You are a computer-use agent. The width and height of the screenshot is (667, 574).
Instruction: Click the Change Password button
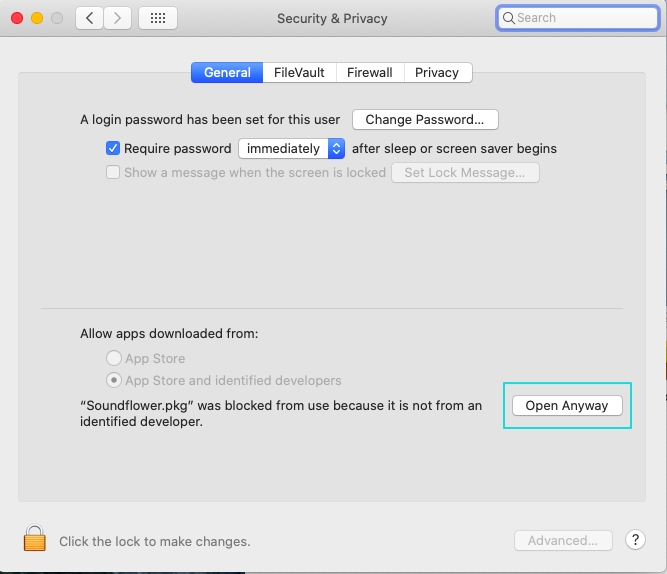click(x=425, y=120)
